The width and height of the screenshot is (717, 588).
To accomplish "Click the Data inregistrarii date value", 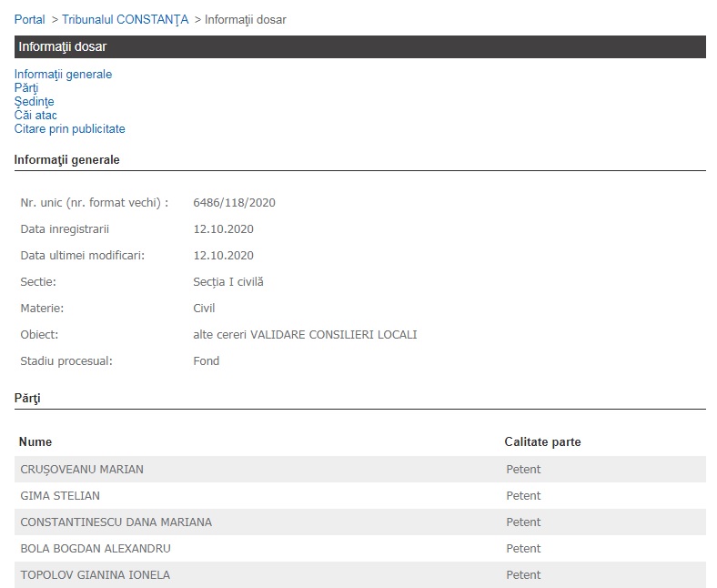I will click(223, 229).
